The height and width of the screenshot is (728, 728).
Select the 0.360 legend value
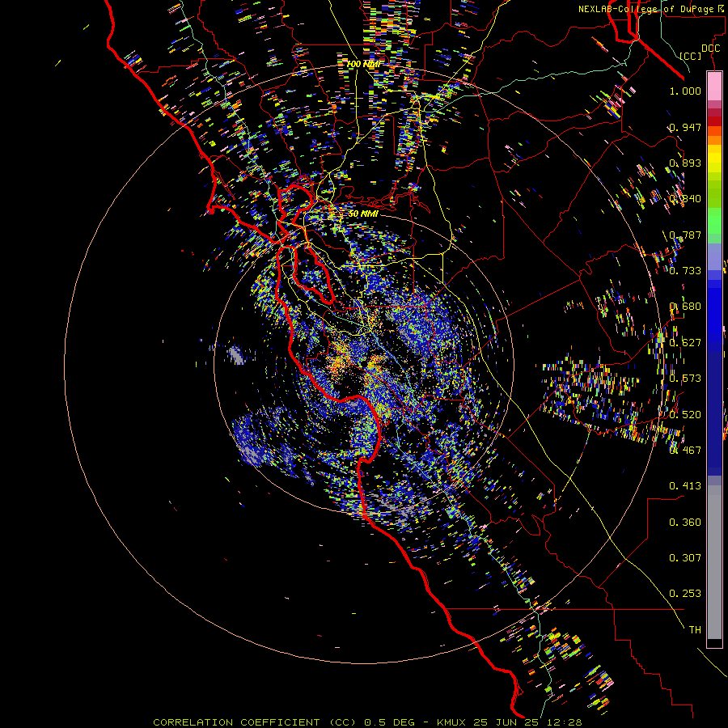click(x=685, y=523)
